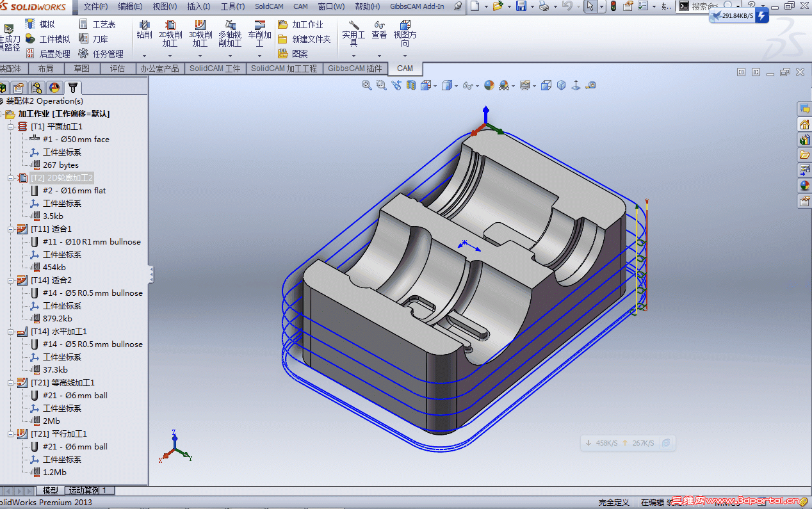Click the panel collapse handle beside the tree
This screenshot has width=812, height=509.
(x=151, y=274)
